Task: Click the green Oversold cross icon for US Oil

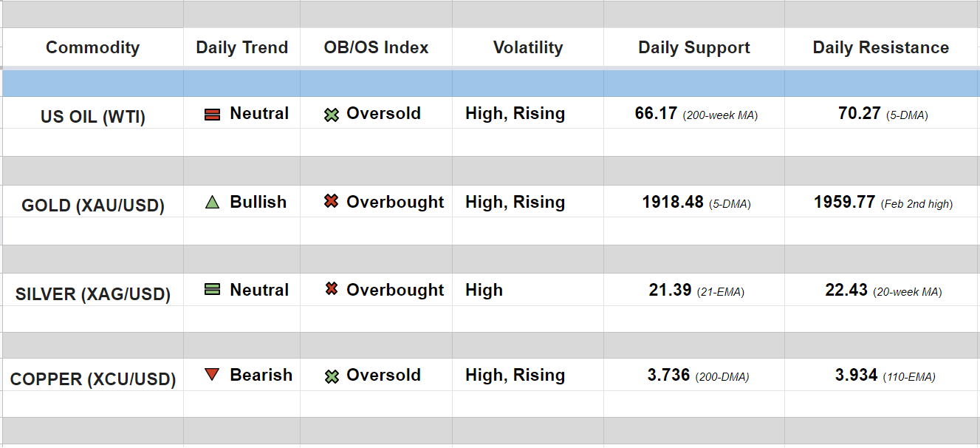Action: point(332,115)
